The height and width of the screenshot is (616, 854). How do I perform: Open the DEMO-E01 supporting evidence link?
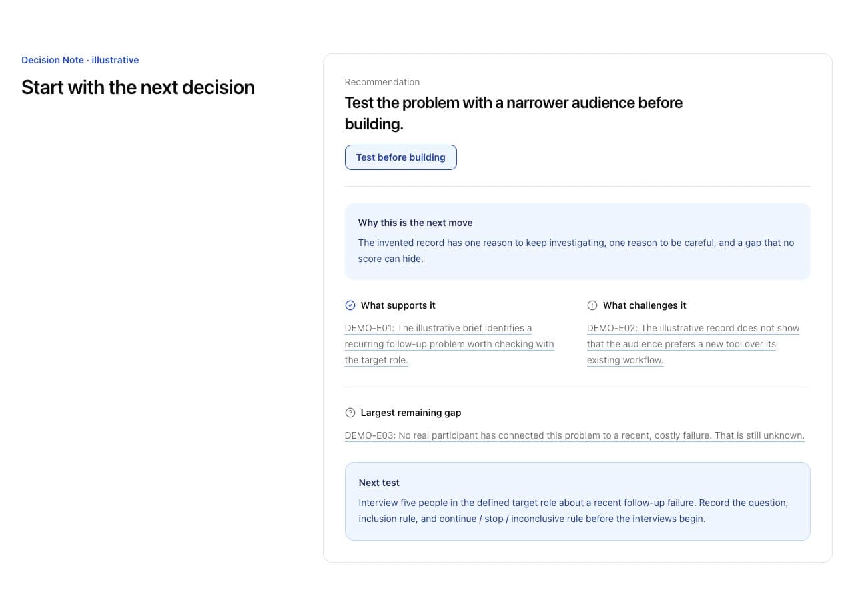(450, 344)
